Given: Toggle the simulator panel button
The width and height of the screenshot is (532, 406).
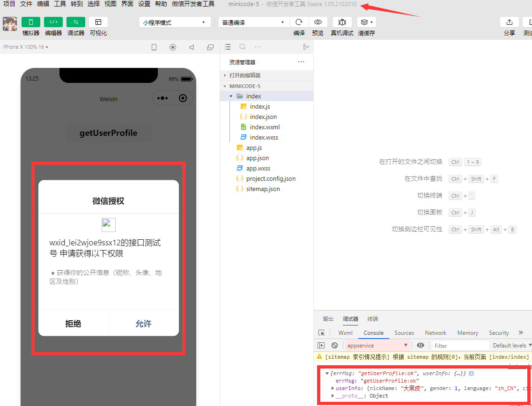Looking at the screenshot, I should click(30, 22).
